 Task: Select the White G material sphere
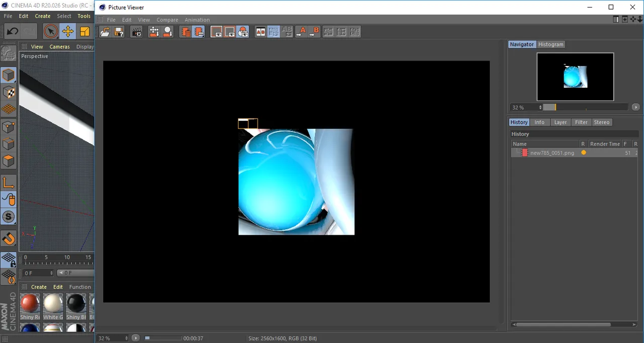[53, 304]
